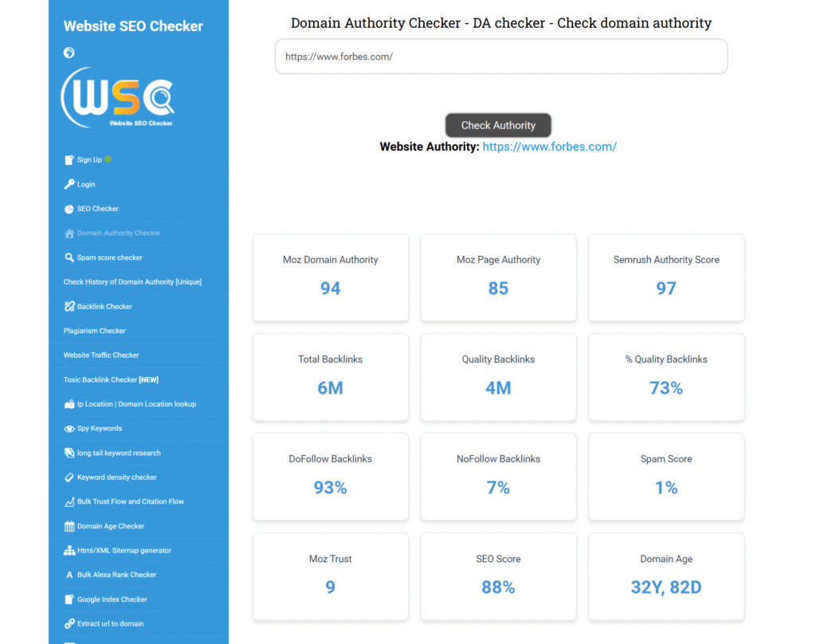Click the Bulk Alexa Rank Checker icon
Image resolution: width=816 pixels, height=644 pixels.
point(69,575)
